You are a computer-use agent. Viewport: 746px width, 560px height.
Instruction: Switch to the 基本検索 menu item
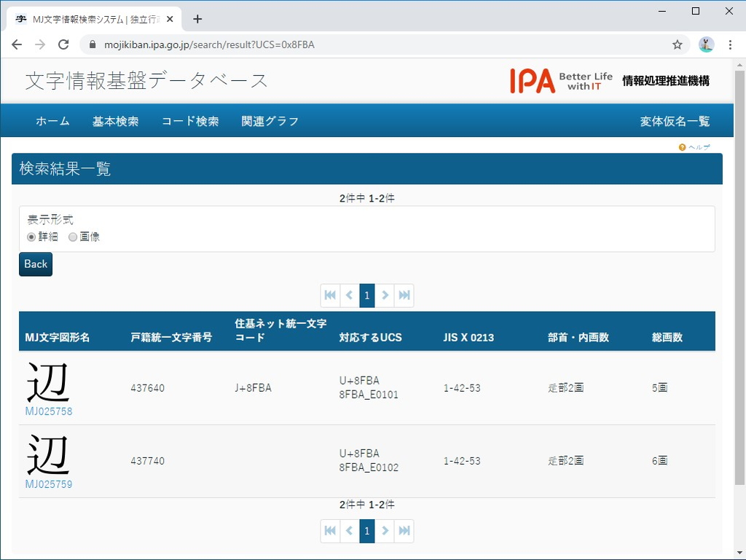coord(116,121)
